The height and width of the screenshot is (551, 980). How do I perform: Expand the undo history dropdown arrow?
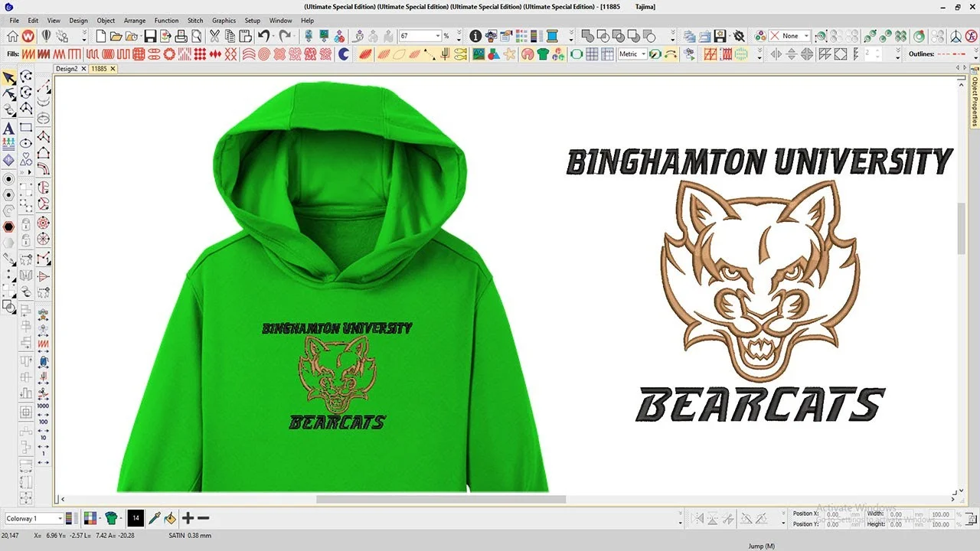pos(273,36)
